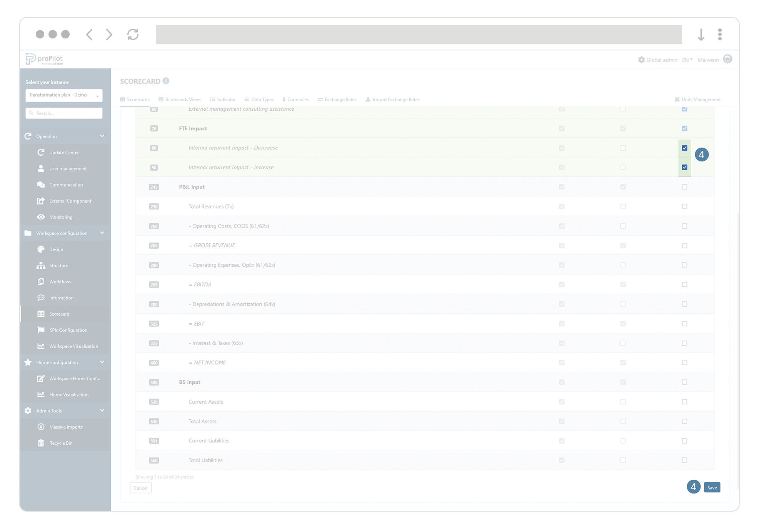Open the Update Center
This screenshot has width=759, height=532.
pos(41,152)
